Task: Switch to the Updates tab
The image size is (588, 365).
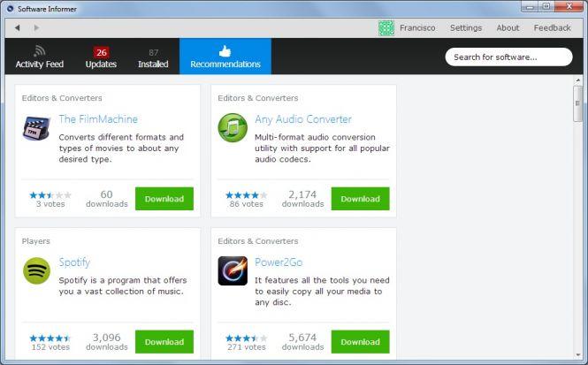Action: coord(101,57)
